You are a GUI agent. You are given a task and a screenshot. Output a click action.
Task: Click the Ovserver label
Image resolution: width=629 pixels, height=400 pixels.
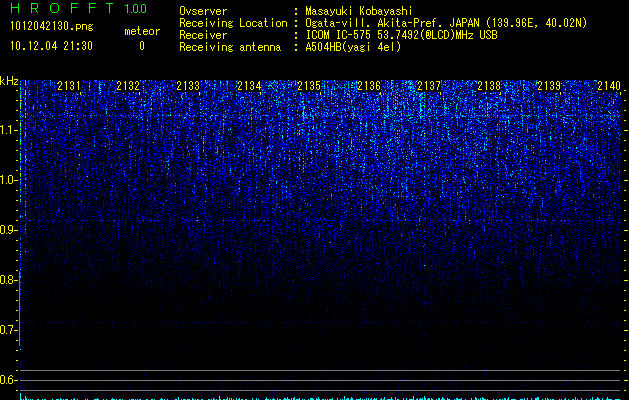pyautogui.click(x=203, y=11)
